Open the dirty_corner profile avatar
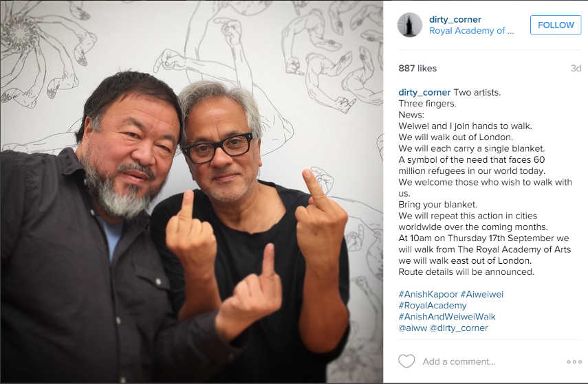The width and height of the screenshot is (588, 384). tap(409, 25)
